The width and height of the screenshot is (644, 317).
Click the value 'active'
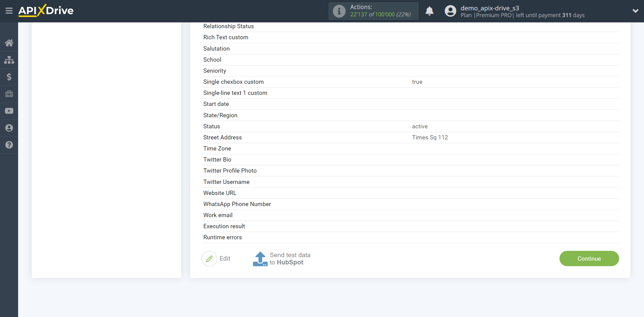click(420, 126)
